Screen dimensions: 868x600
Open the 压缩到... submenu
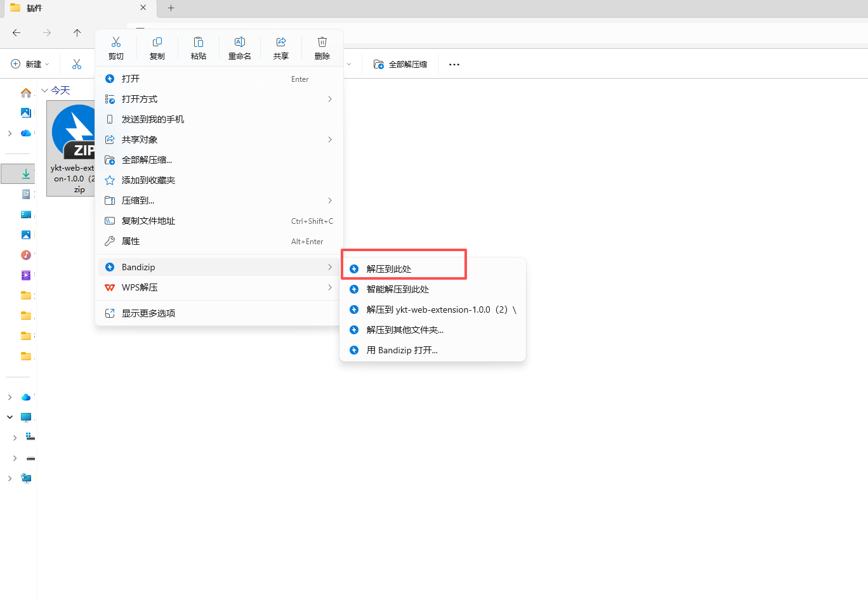(219, 200)
